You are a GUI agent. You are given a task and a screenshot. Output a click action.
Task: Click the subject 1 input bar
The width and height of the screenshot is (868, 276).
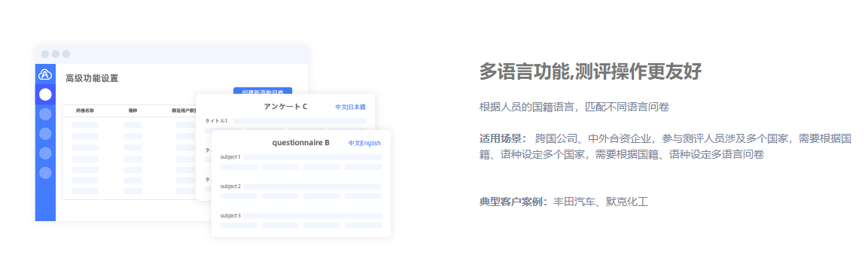click(312, 157)
